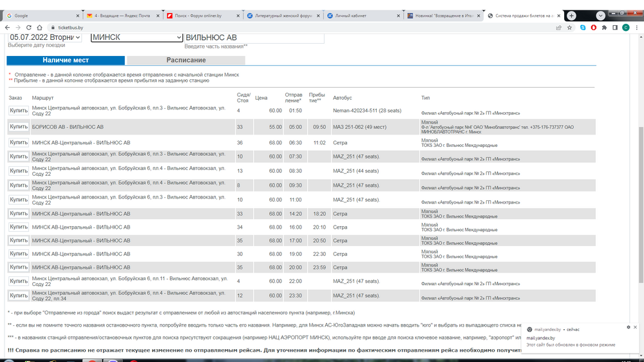
Task: Open notification settings gear icon
Action: [629, 327]
